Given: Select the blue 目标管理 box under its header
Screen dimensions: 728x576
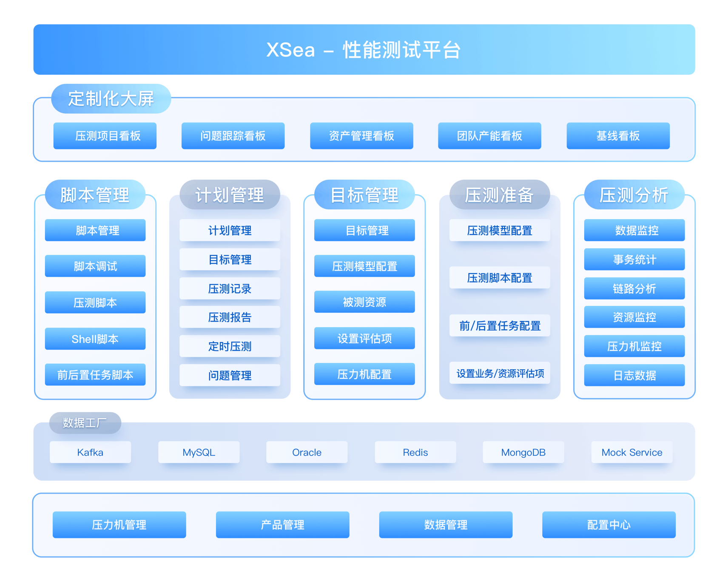Looking at the screenshot, I should coord(364,230).
